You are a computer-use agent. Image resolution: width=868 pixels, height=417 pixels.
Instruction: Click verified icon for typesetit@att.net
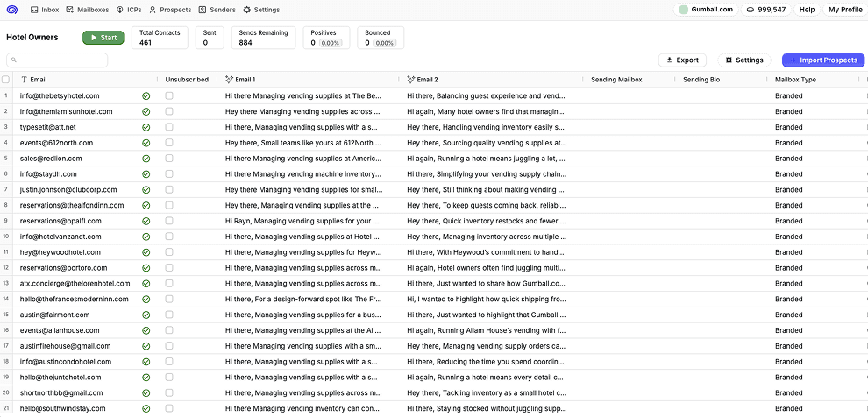pos(146,127)
